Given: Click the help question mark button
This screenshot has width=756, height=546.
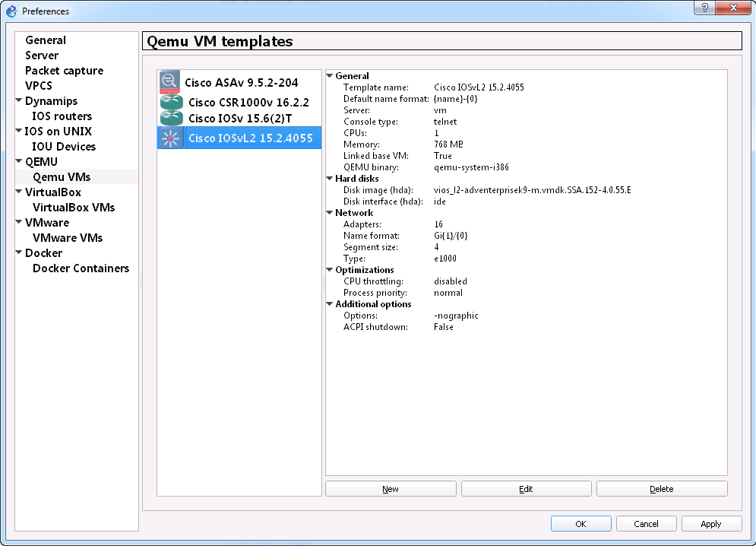Looking at the screenshot, I should tap(705, 8).
